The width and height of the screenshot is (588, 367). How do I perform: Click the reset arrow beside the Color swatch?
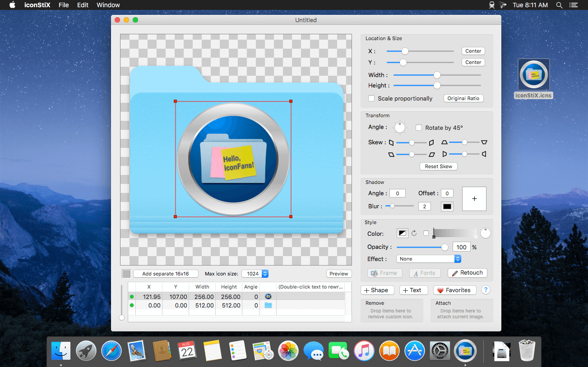(x=414, y=234)
